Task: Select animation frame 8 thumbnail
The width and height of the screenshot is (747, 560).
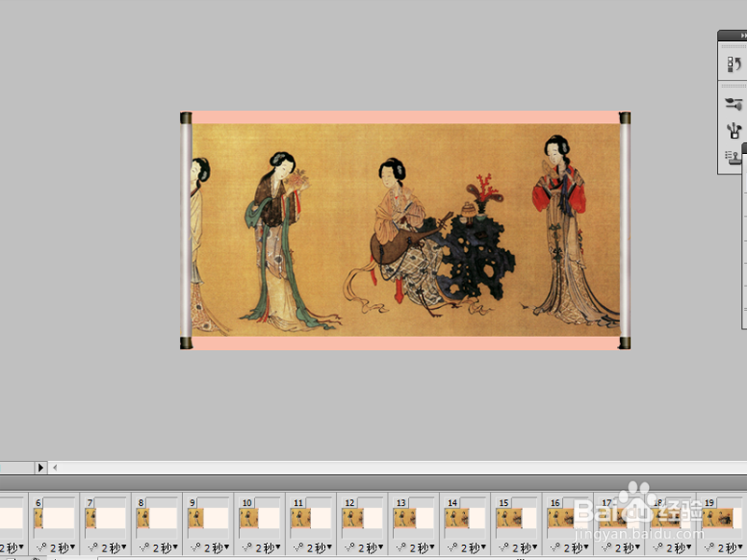Action: coord(157,518)
